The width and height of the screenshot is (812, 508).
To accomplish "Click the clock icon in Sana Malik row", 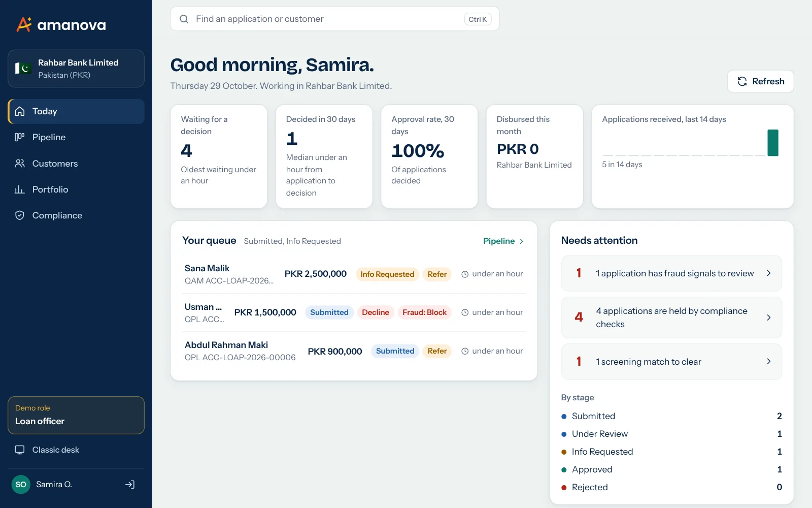I will pos(465,274).
